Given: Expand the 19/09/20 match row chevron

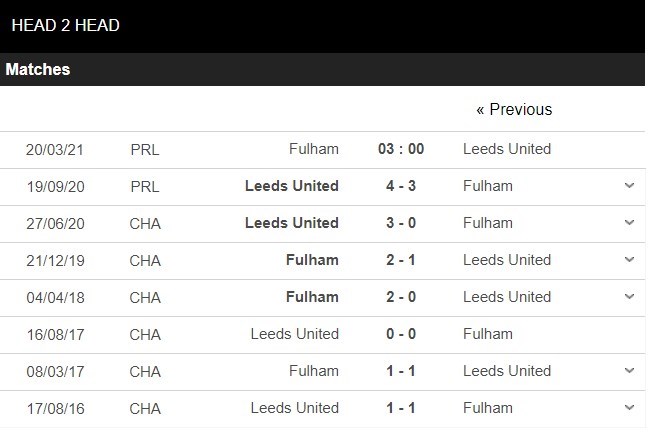Looking at the screenshot, I should 629,186.
